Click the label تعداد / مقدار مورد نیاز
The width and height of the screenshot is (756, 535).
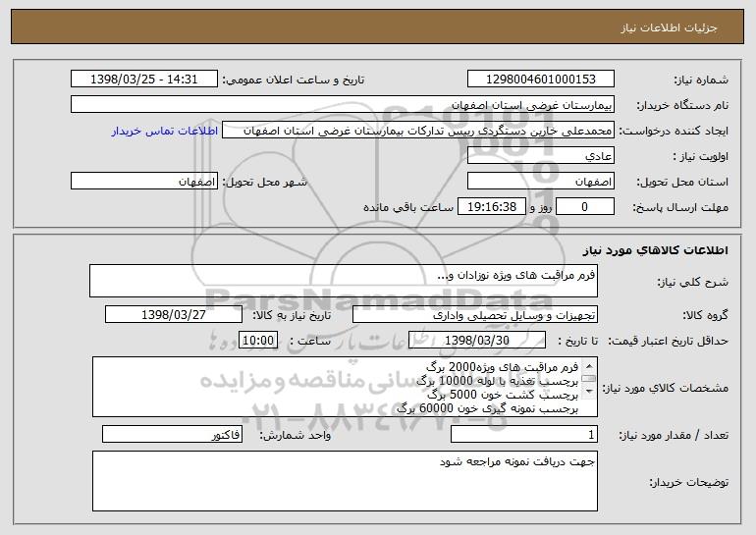pyautogui.click(x=674, y=435)
